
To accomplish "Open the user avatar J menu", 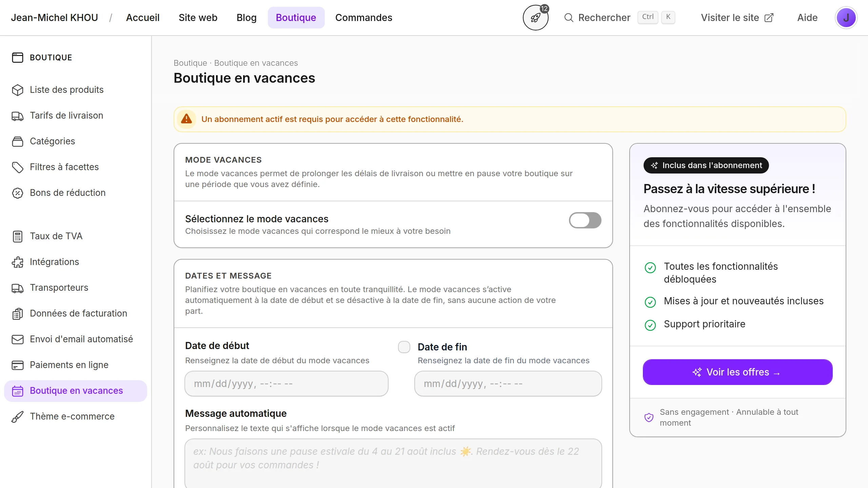I will (846, 18).
